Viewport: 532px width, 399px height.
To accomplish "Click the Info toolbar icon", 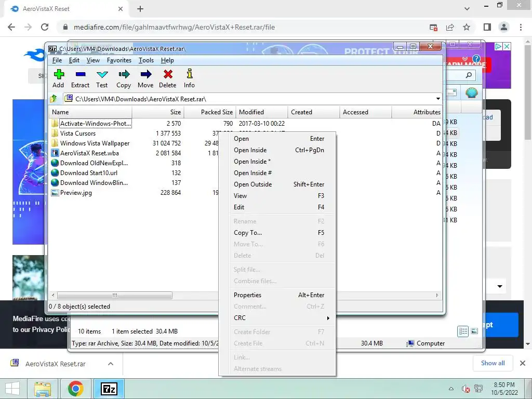I will tap(189, 74).
